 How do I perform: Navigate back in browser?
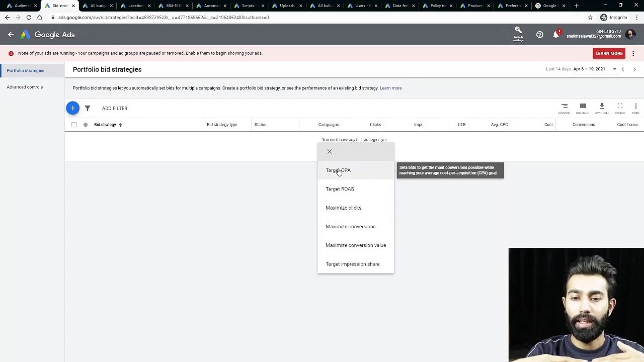coord(7,17)
